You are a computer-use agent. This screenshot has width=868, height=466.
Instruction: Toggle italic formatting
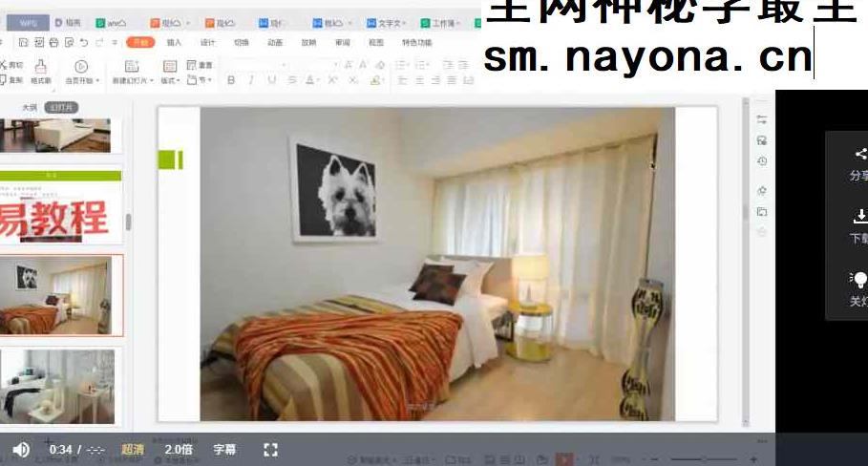click(251, 80)
